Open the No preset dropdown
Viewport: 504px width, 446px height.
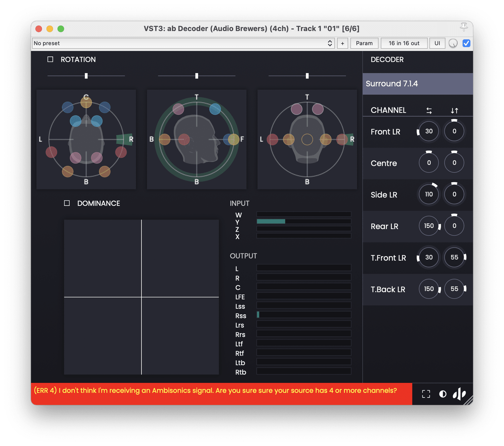183,43
